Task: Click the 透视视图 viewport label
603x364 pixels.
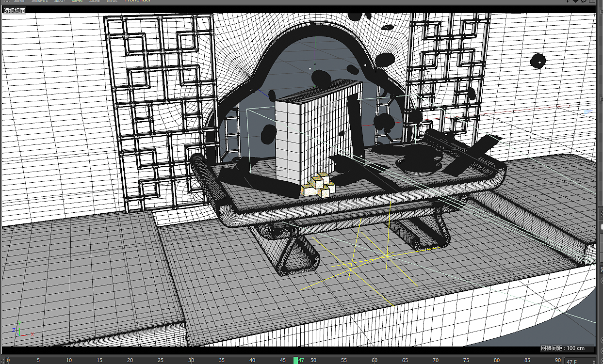Action: (x=15, y=10)
